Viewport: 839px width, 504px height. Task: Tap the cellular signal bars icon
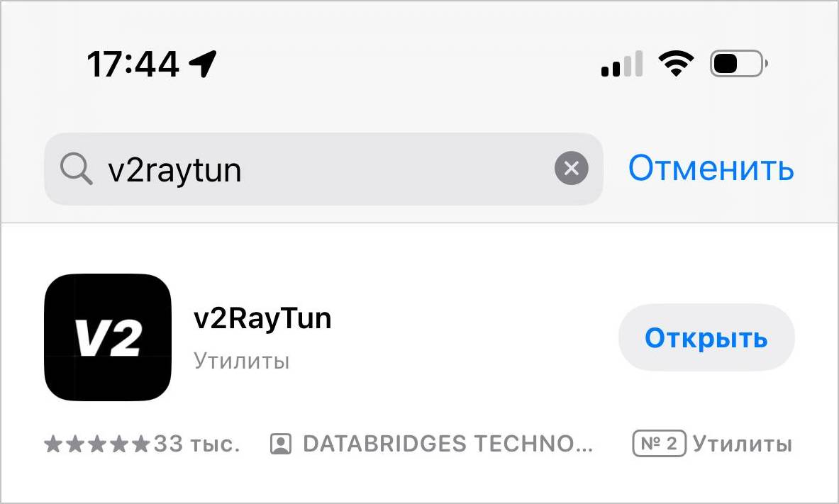tap(622, 64)
